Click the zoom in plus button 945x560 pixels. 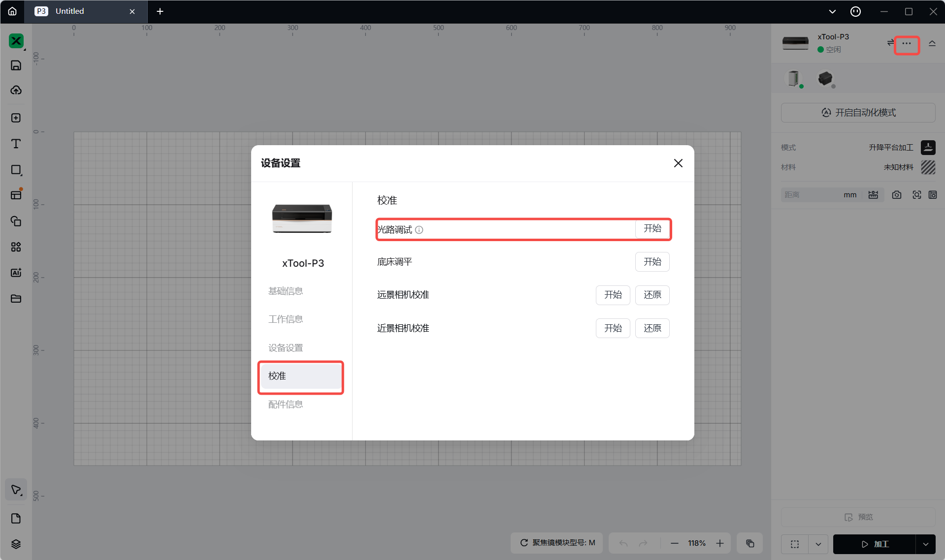[x=720, y=543]
